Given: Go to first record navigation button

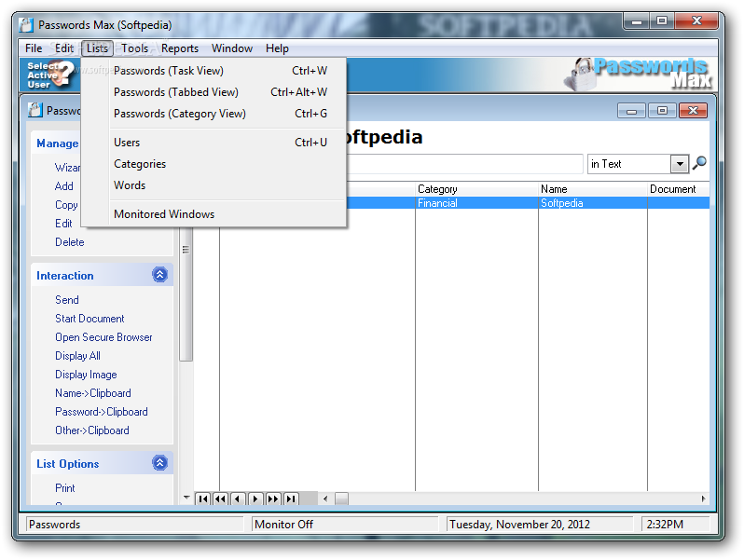Looking at the screenshot, I should click(203, 499).
